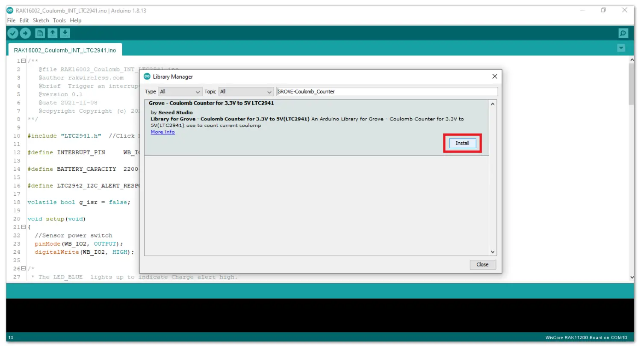
Task: Collapse the comment block at line 26
Action: [x=23, y=269]
